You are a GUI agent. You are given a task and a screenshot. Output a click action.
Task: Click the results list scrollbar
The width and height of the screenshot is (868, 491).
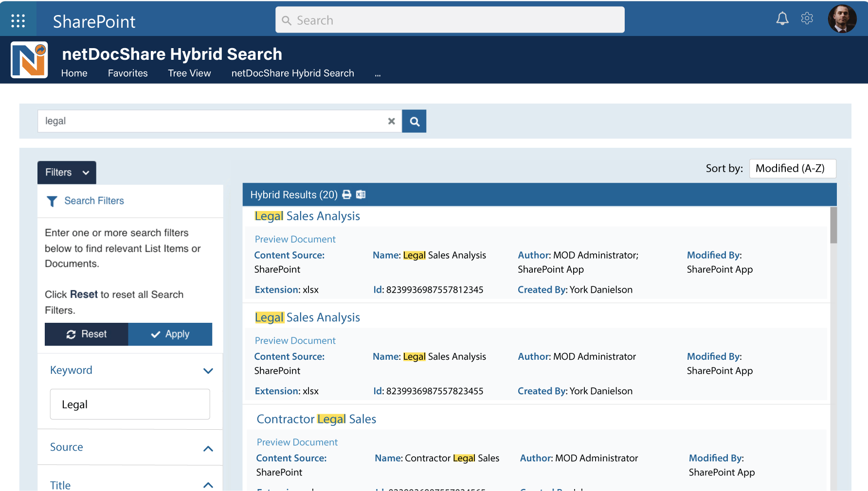click(833, 225)
